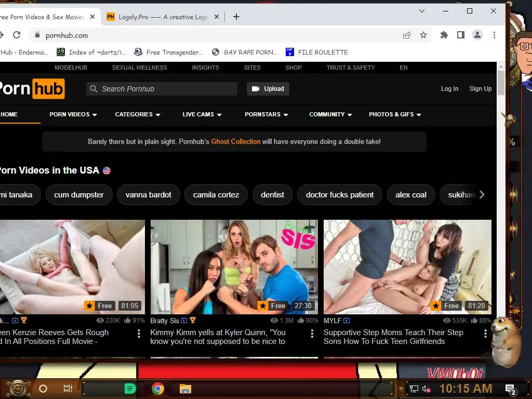Go to the Home tab
This screenshot has width=532, height=399.
coord(9,114)
